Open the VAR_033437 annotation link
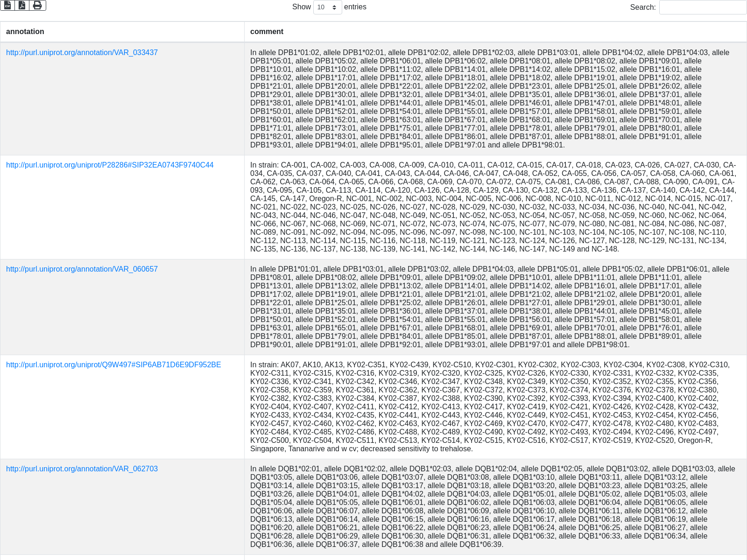This screenshot has height=560, width=747. [x=82, y=53]
